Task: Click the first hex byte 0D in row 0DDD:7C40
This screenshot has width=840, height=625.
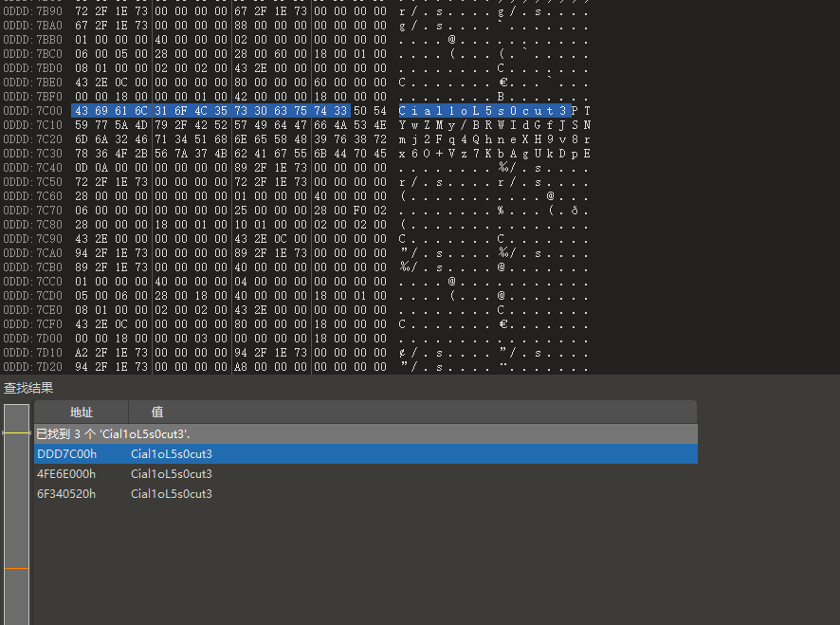Action: 81,168
